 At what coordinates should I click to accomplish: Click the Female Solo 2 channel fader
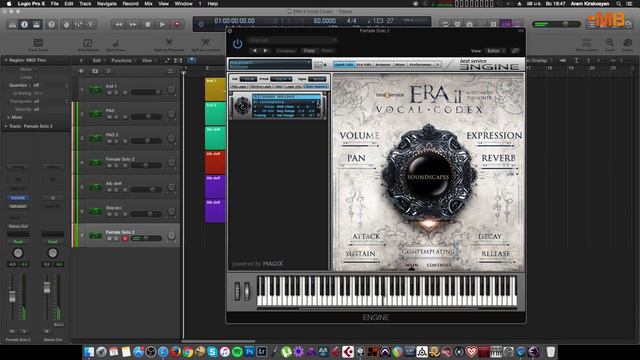[12, 296]
